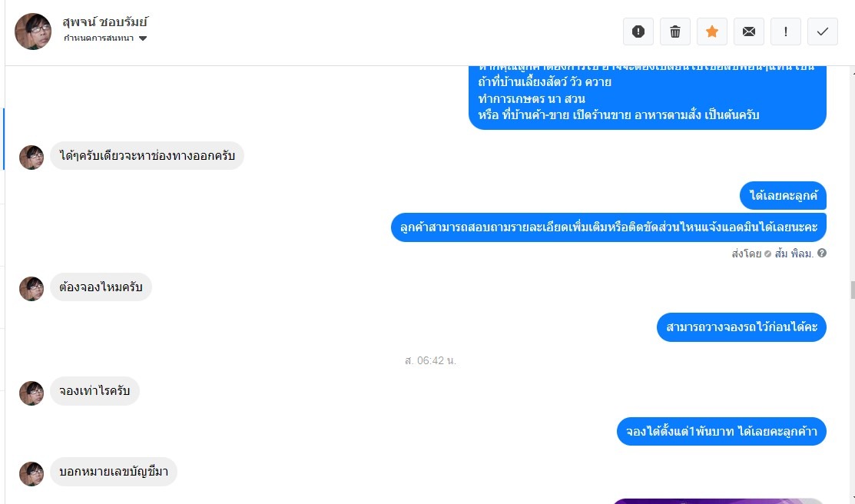Click the ส้ม พิลม. sender name

pyautogui.click(x=794, y=254)
